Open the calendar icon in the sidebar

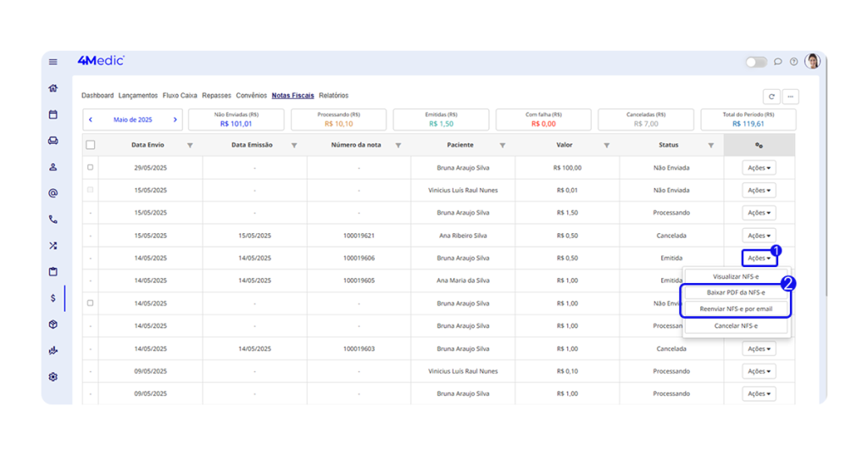(x=53, y=114)
